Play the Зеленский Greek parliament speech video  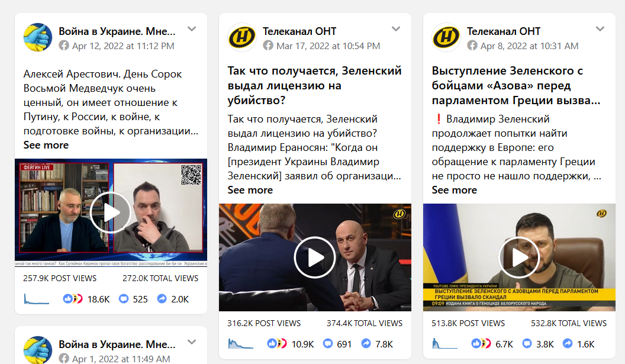[x=519, y=257]
